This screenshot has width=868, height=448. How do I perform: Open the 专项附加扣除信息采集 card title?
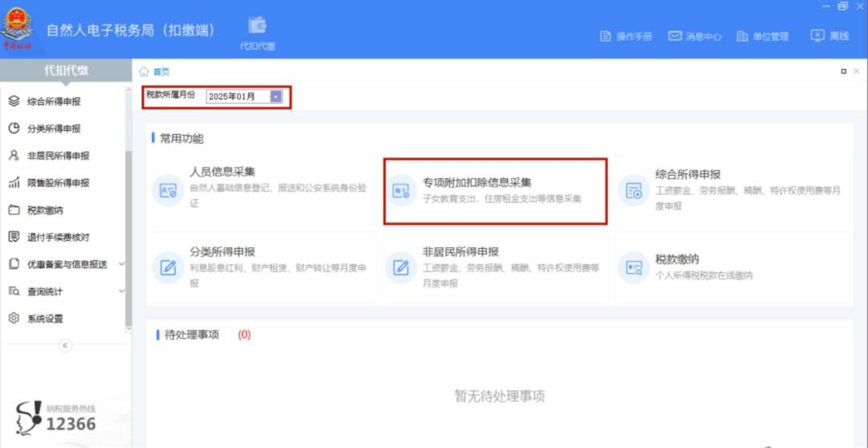click(477, 182)
